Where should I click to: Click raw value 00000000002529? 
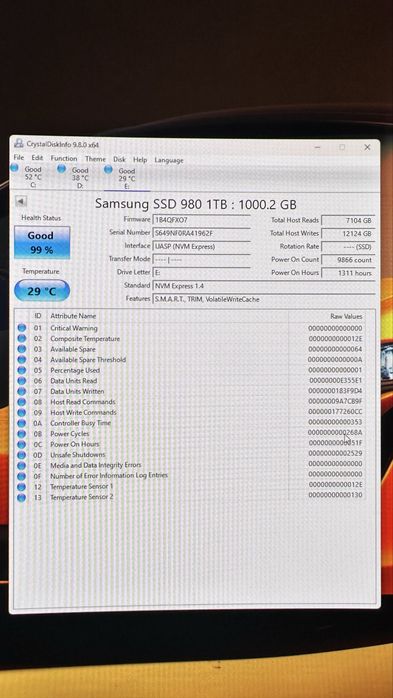pos(336,454)
